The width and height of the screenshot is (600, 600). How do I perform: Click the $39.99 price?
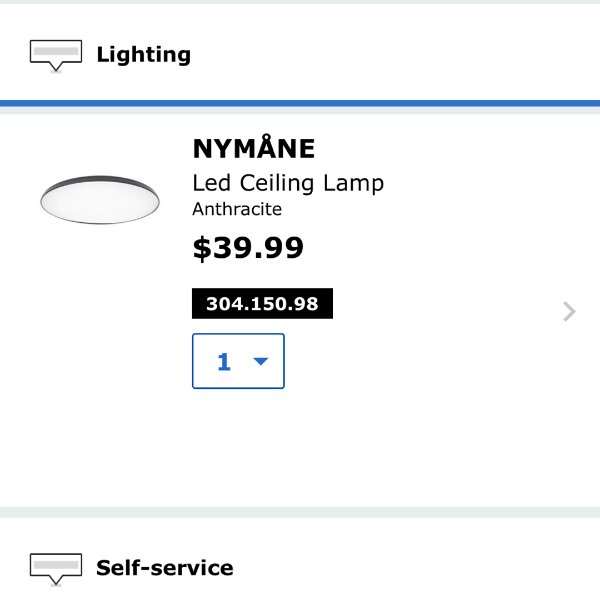pos(248,248)
